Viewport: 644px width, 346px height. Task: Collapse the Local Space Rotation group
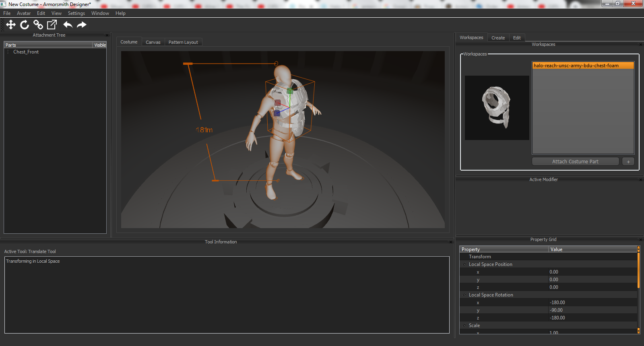(464, 295)
